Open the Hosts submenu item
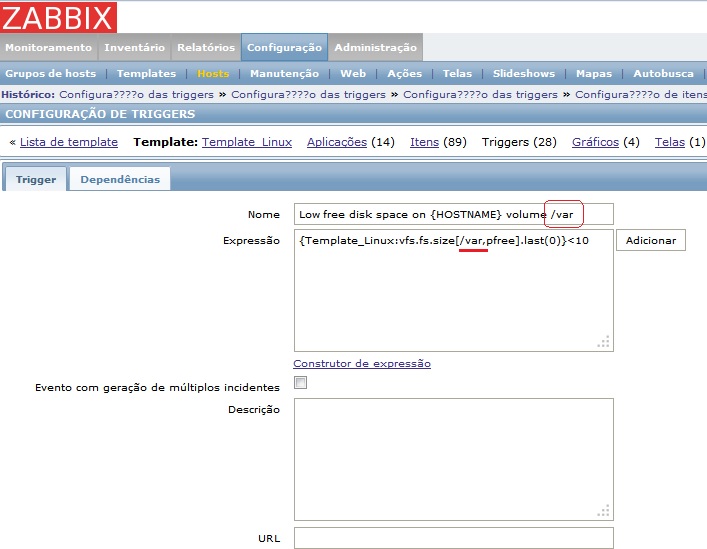Viewport: 707px width, 549px height. 213,73
